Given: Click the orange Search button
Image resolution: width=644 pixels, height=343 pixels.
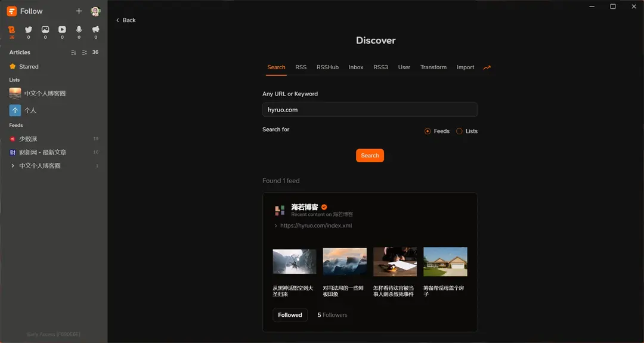Looking at the screenshot, I should [370, 156].
